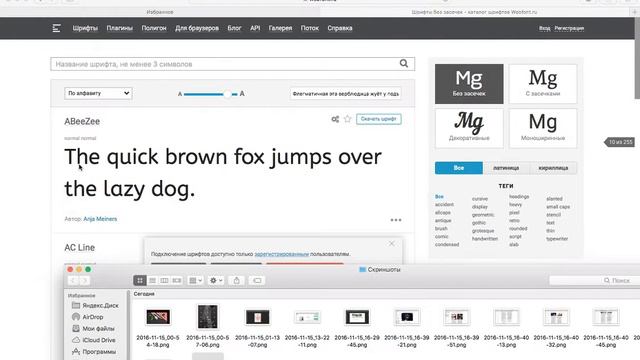This screenshot has height=360, width=640.
Task: Open AirDrop in Finder sidebar
Action: pos(87,317)
